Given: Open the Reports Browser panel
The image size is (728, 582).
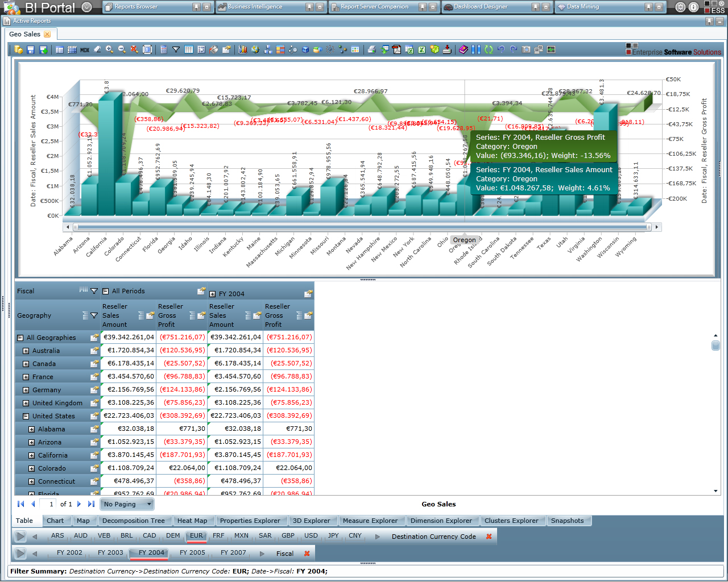Looking at the screenshot, I should point(157,7).
